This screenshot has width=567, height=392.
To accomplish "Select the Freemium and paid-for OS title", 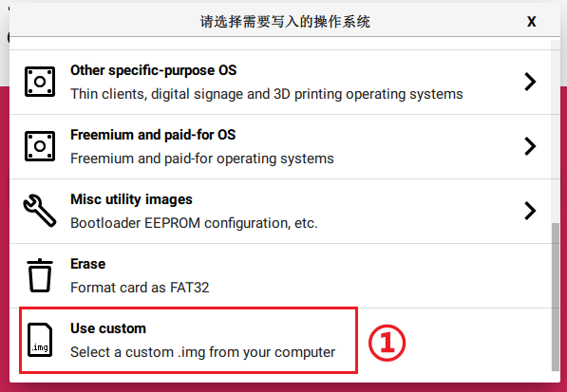I will pos(153,135).
